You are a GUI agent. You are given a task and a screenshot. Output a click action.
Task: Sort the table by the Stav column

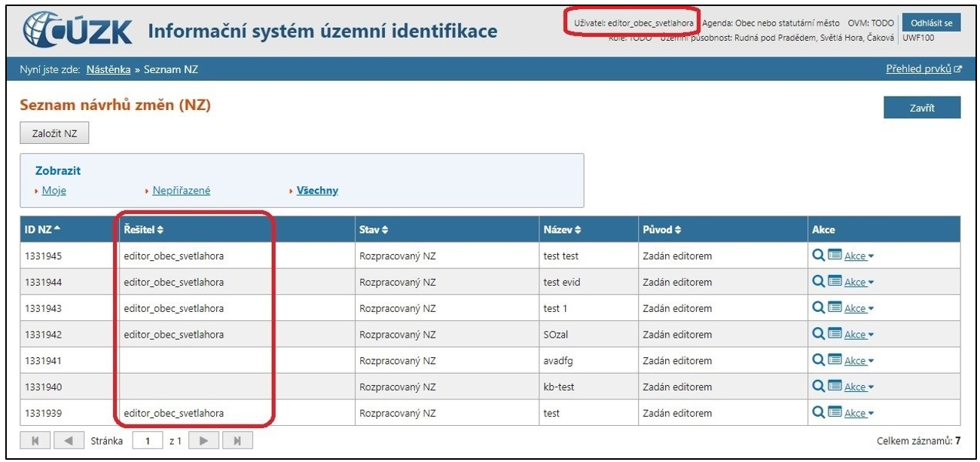tap(374, 229)
